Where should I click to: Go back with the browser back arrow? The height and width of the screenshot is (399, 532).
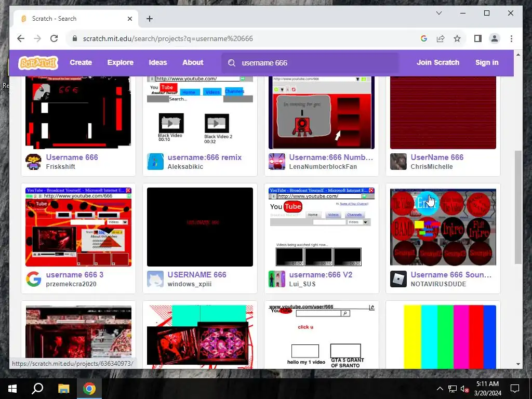click(x=21, y=38)
